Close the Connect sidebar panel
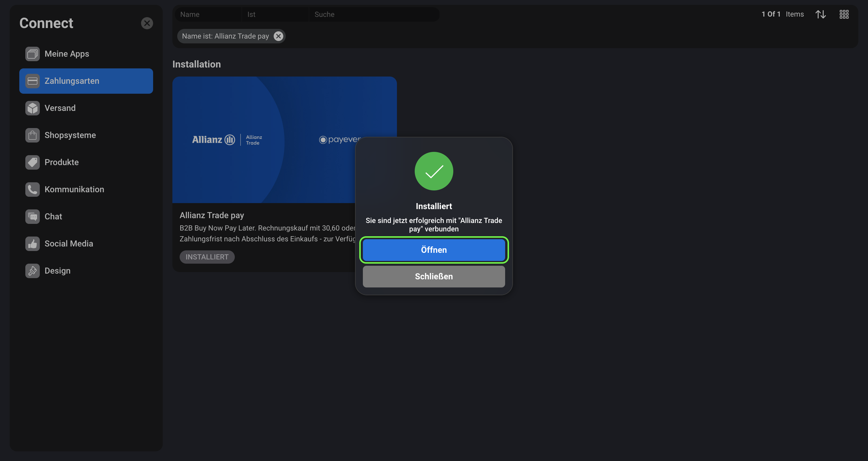Image resolution: width=868 pixels, height=461 pixels. pos(147,23)
